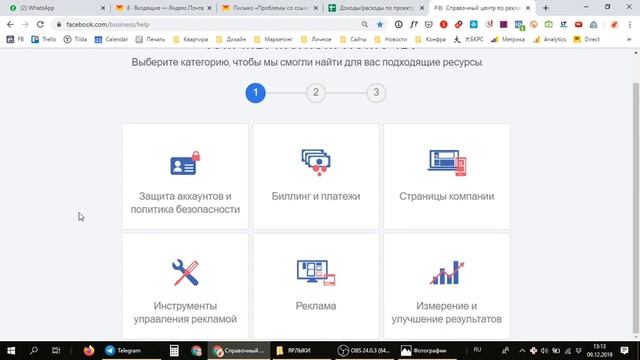Open the Реклама category card
The image size is (640, 360).
coord(316,286)
